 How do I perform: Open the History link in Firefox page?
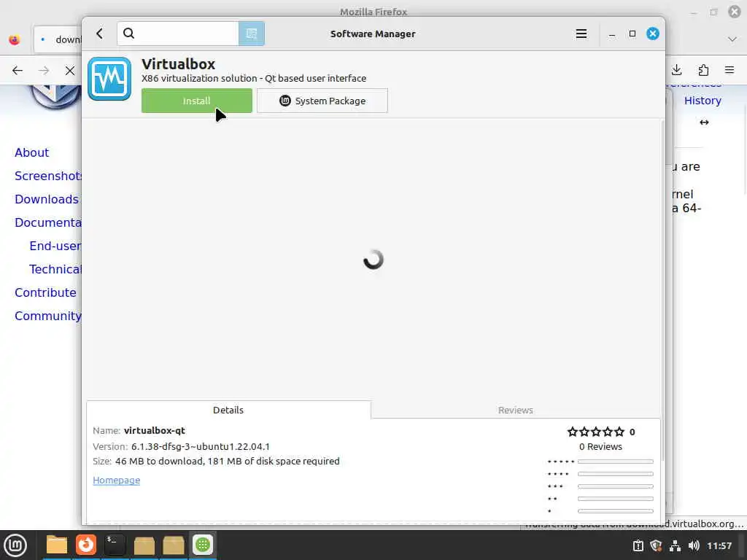coord(703,101)
